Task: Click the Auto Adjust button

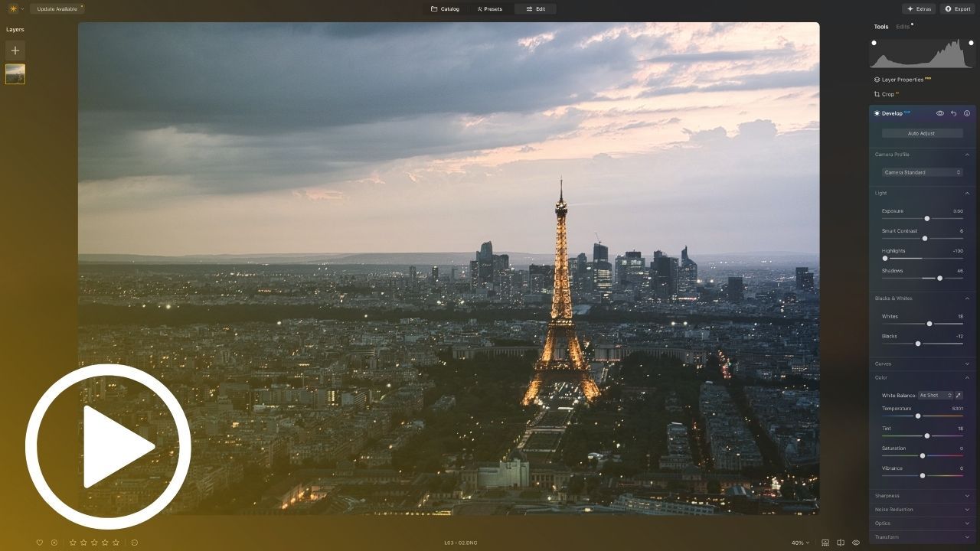Action: coord(922,133)
